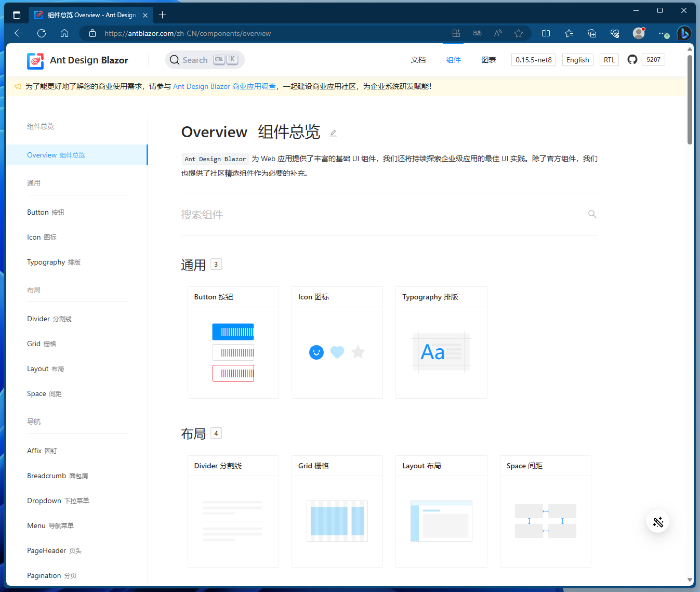Viewport: 700px width, 592px height.
Task: Open the 0.15.5-net8 version selector
Action: pyautogui.click(x=533, y=59)
